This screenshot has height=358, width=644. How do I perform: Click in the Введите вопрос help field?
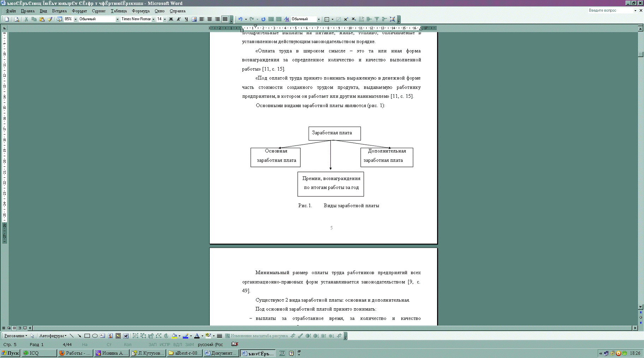610,11
